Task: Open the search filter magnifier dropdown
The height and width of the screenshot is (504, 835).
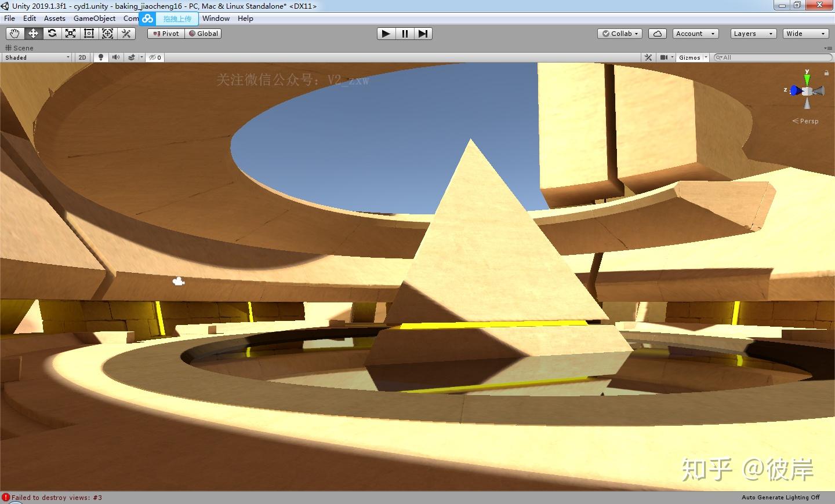Action: (x=719, y=57)
